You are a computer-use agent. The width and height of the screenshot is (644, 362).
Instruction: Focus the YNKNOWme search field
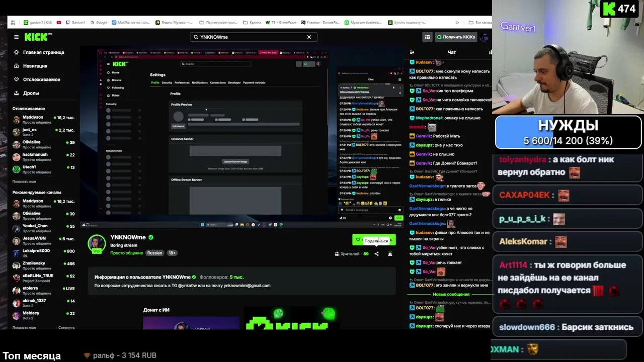[x=253, y=37]
